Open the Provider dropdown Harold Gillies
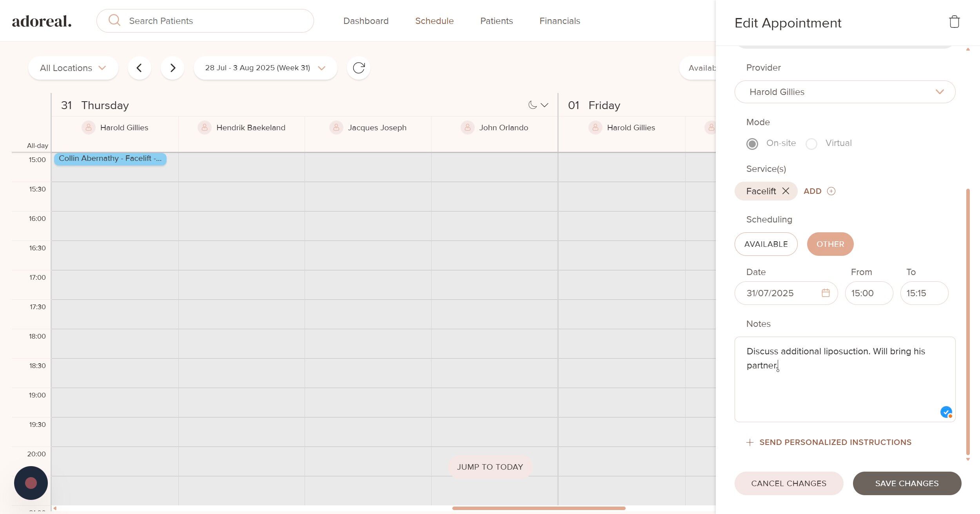 pyautogui.click(x=845, y=92)
